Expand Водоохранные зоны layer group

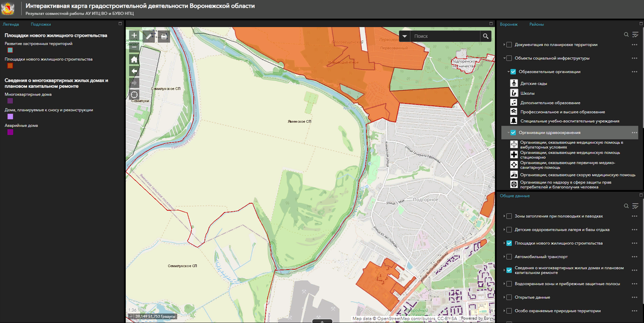coord(503,283)
